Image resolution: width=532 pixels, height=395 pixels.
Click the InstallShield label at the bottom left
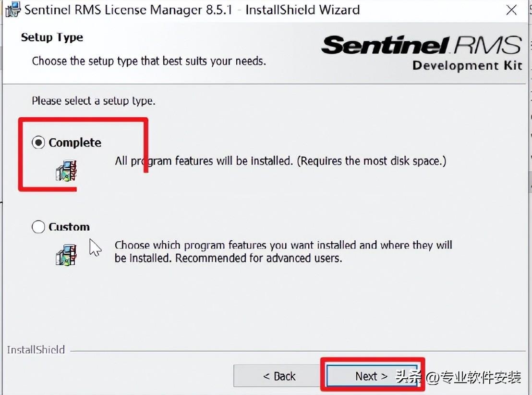coord(36,349)
